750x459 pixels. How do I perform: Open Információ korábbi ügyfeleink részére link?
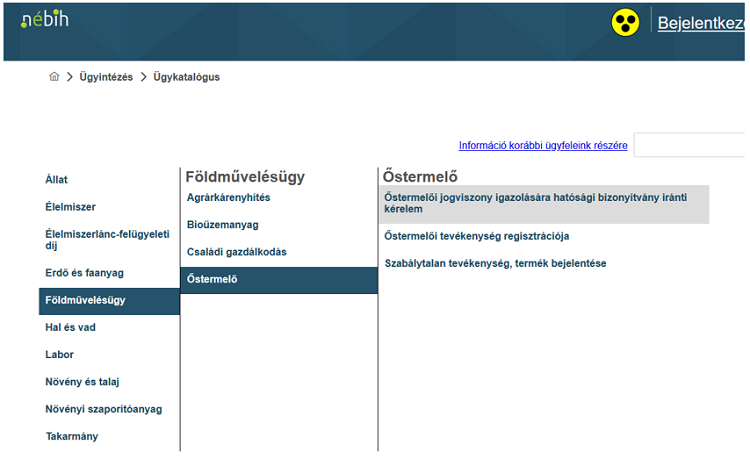[x=543, y=145]
